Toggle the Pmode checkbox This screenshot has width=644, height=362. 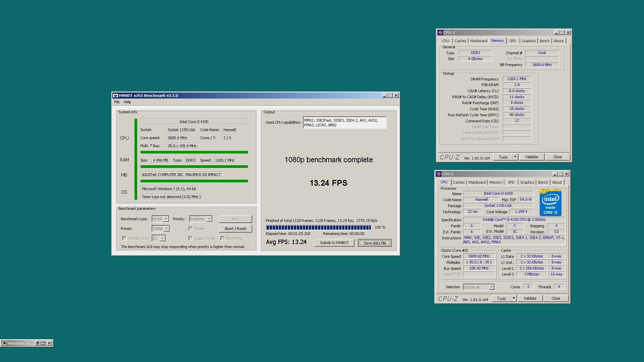(x=191, y=229)
